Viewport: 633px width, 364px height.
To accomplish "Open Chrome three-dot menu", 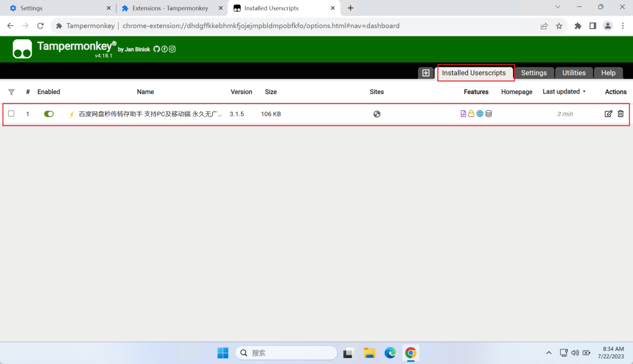I will click(623, 26).
